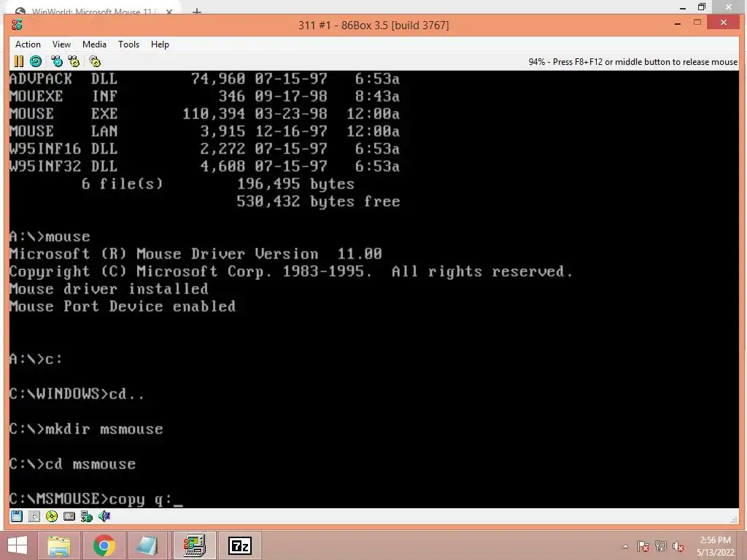Screen dimensions: 747x560
Task: Click the empty floppy drive status icon
Action: (34, 516)
